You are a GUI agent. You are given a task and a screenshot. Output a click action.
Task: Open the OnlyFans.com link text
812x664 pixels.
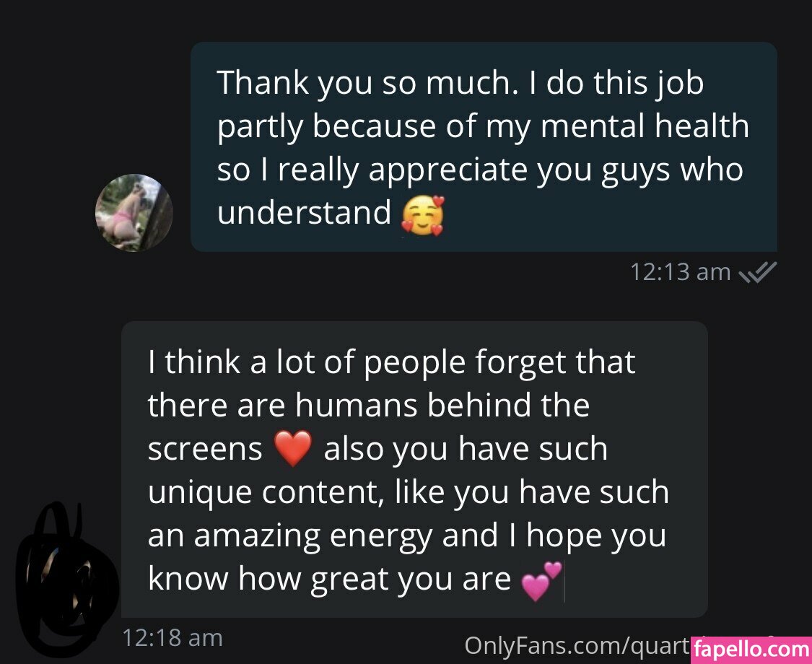point(577,646)
